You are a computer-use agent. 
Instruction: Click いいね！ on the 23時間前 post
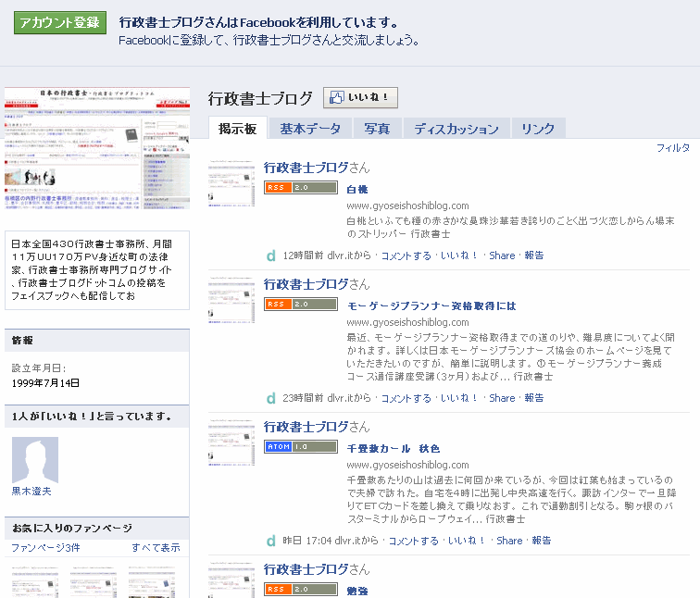458,398
